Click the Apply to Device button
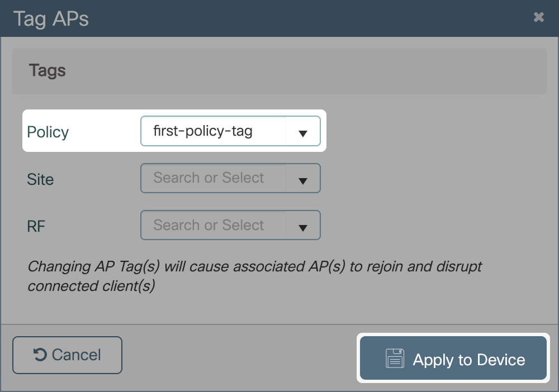The width and height of the screenshot is (559, 392). tap(453, 359)
